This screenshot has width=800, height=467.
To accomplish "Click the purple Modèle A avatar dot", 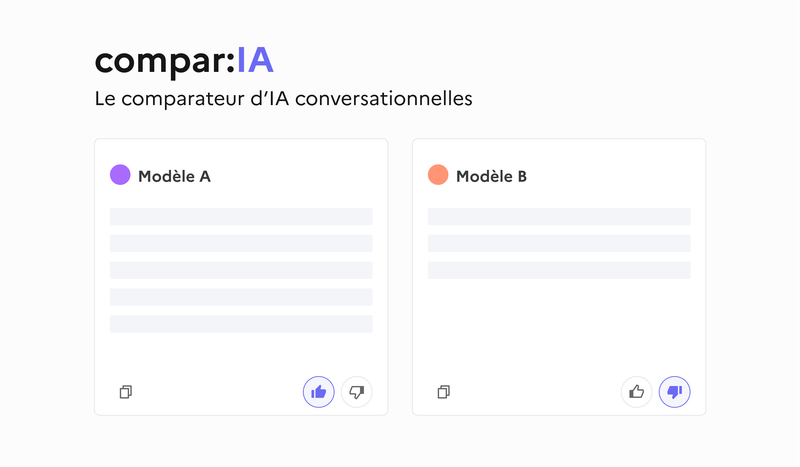I will [120, 176].
